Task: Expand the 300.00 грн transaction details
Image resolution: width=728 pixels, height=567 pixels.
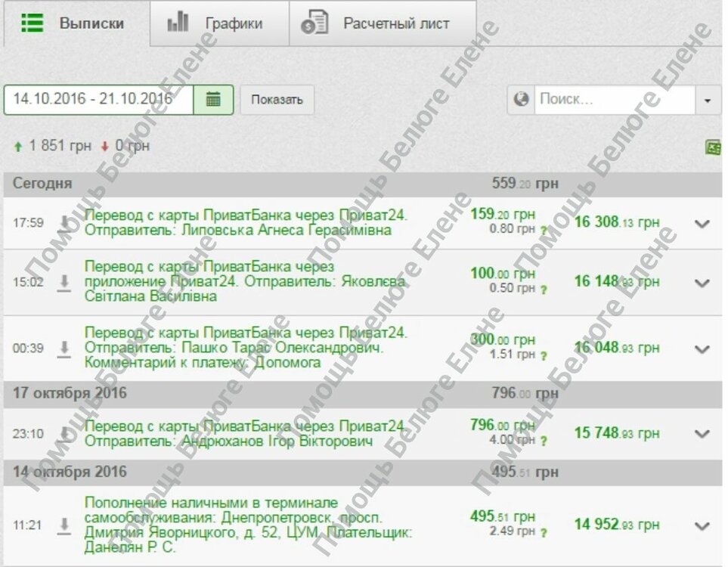Action: (x=702, y=349)
